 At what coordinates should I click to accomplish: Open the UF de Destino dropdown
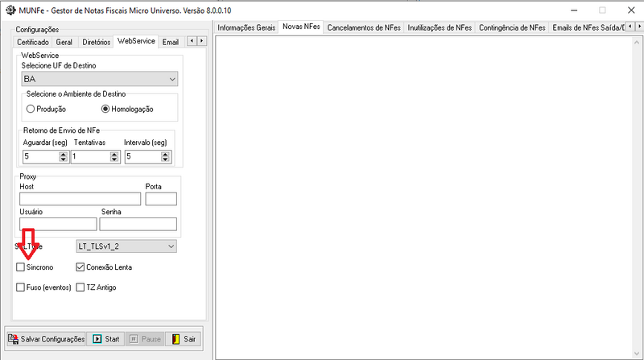pos(172,80)
